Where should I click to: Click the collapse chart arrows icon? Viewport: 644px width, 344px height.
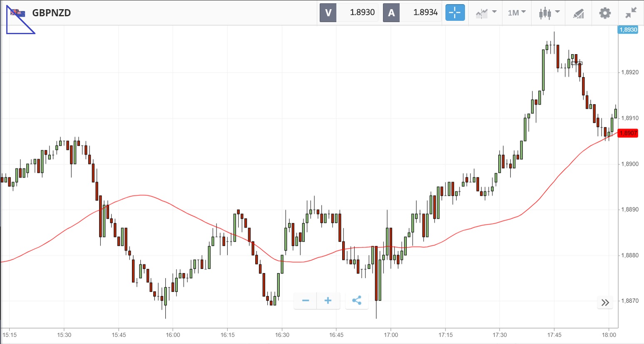(x=631, y=13)
